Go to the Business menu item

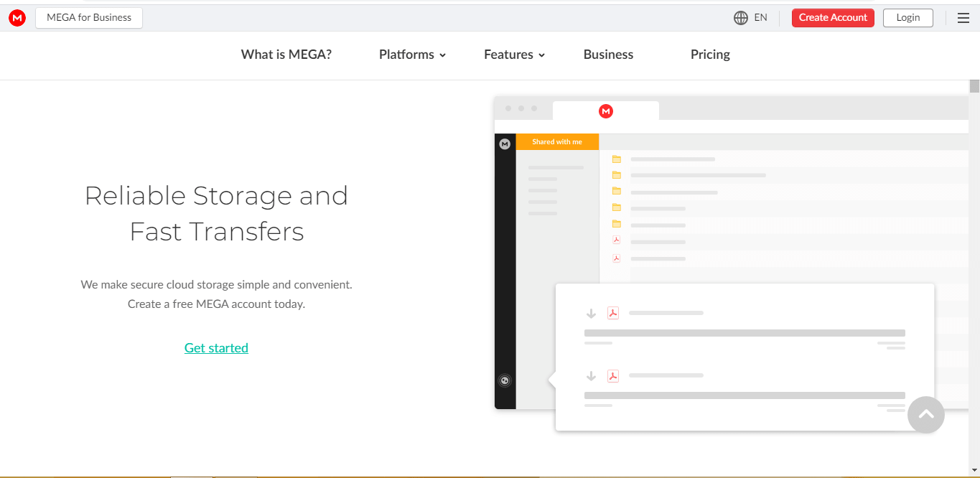pyautogui.click(x=608, y=55)
